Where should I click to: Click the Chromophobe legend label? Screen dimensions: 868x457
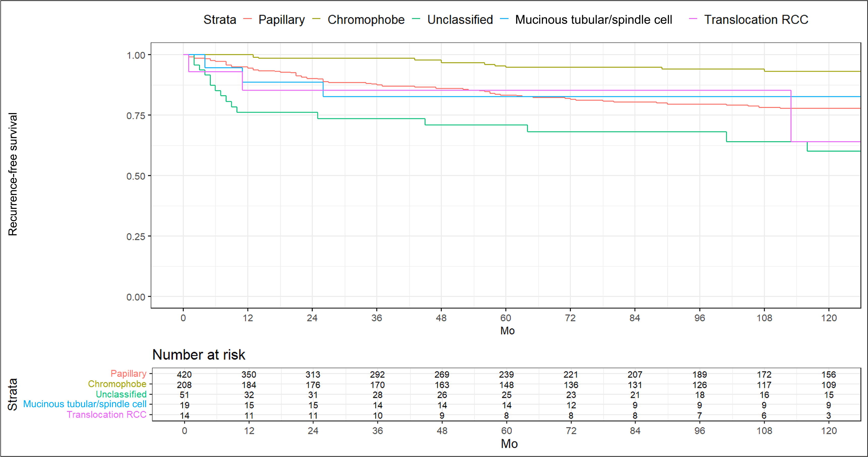366,20
